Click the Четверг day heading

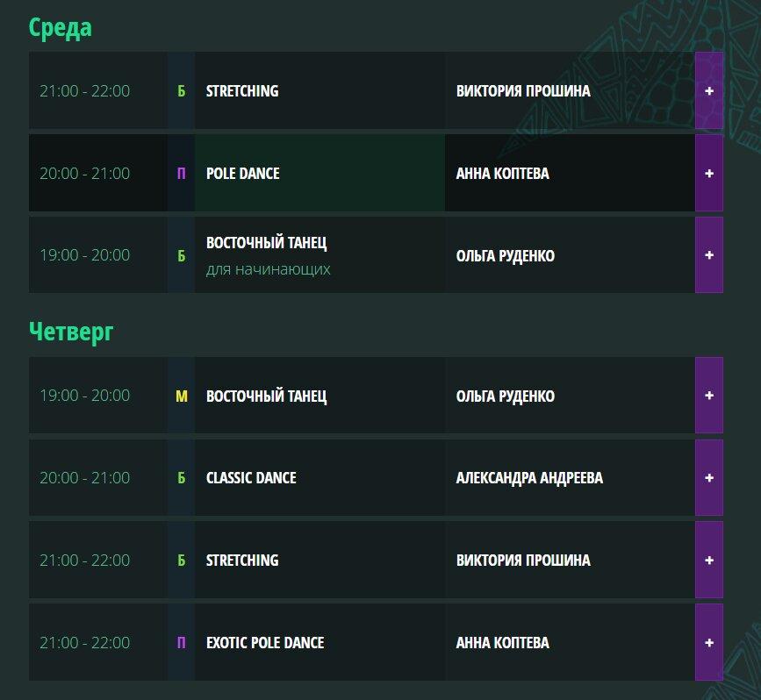click(71, 332)
